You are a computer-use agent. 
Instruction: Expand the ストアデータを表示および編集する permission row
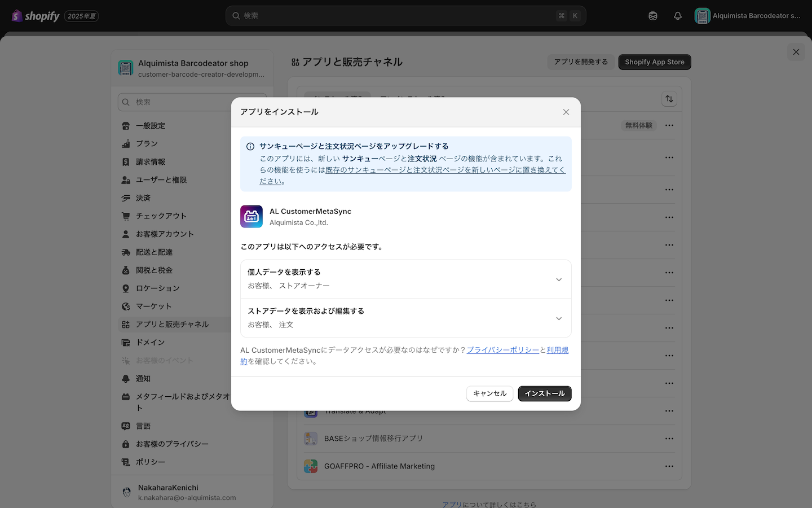pyautogui.click(x=406, y=318)
